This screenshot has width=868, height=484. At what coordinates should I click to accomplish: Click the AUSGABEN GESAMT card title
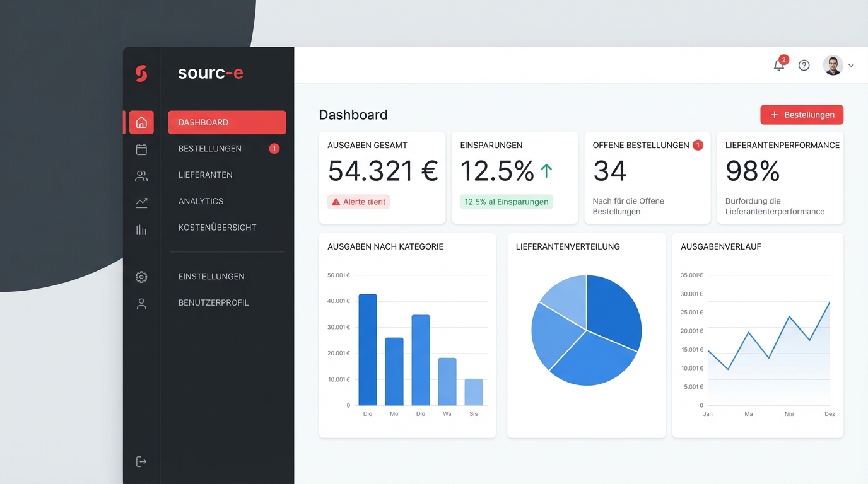pyautogui.click(x=367, y=146)
